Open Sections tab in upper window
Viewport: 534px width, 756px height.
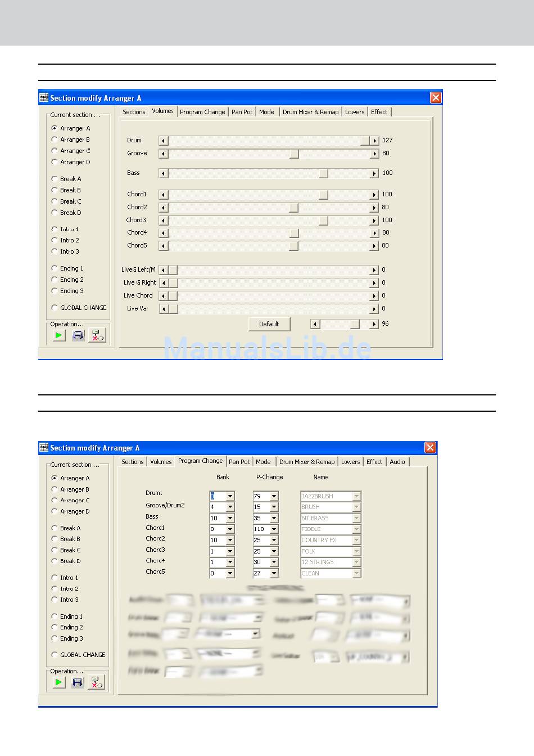134,112
